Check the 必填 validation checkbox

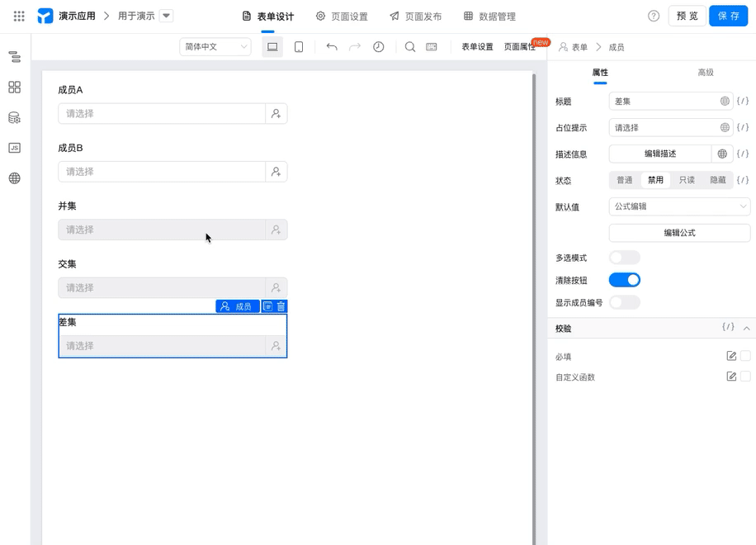tap(745, 356)
